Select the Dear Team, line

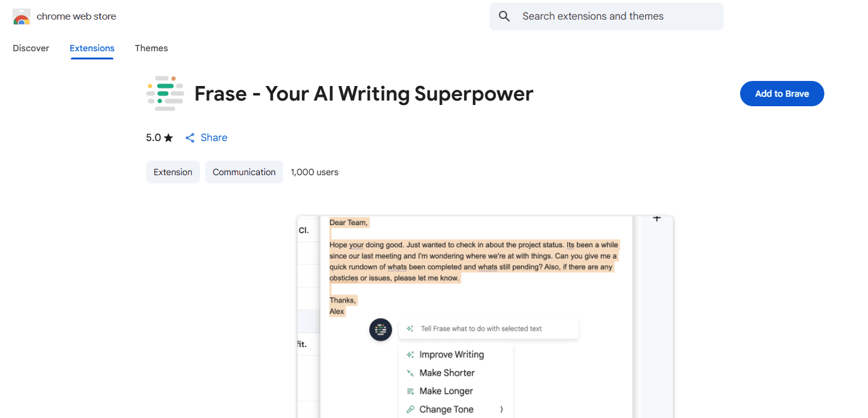349,223
